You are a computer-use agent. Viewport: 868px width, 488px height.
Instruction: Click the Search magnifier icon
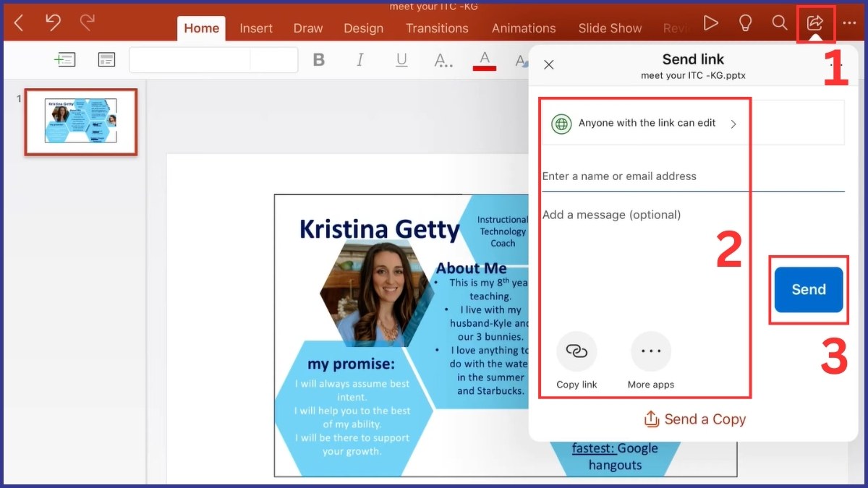(x=780, y=23)
